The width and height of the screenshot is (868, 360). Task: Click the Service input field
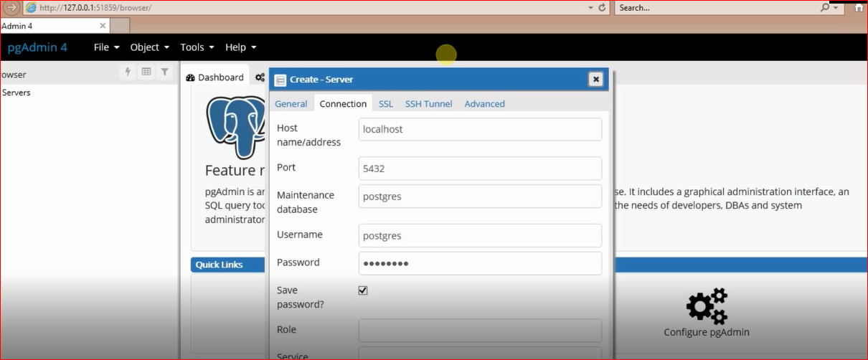[x=480, y=354]
